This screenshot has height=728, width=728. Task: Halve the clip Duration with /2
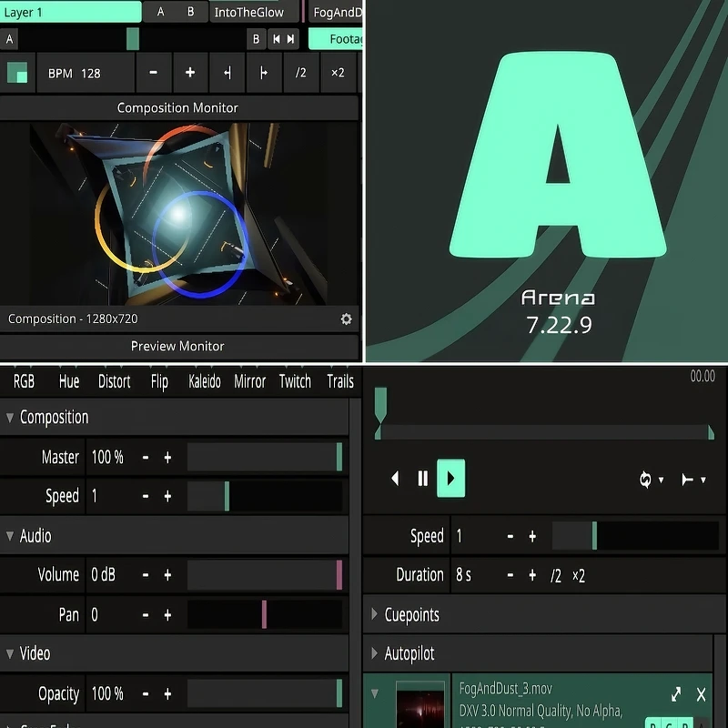tap(556, 576)
